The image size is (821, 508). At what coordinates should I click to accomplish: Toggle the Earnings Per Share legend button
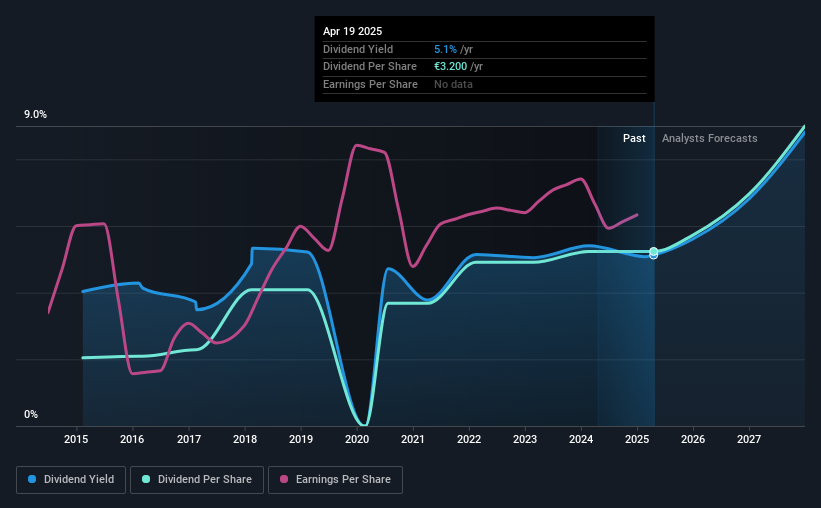(335, 480)
